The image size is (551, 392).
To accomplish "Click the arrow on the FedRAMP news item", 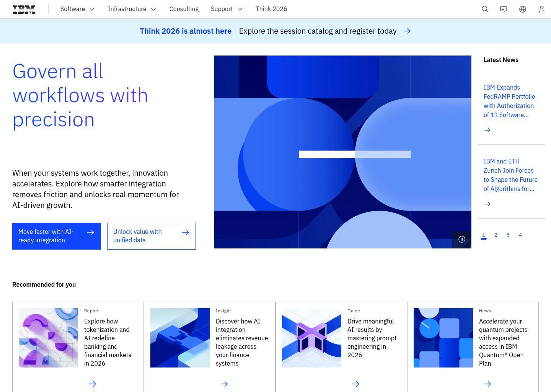I will (x=487, y=130).
